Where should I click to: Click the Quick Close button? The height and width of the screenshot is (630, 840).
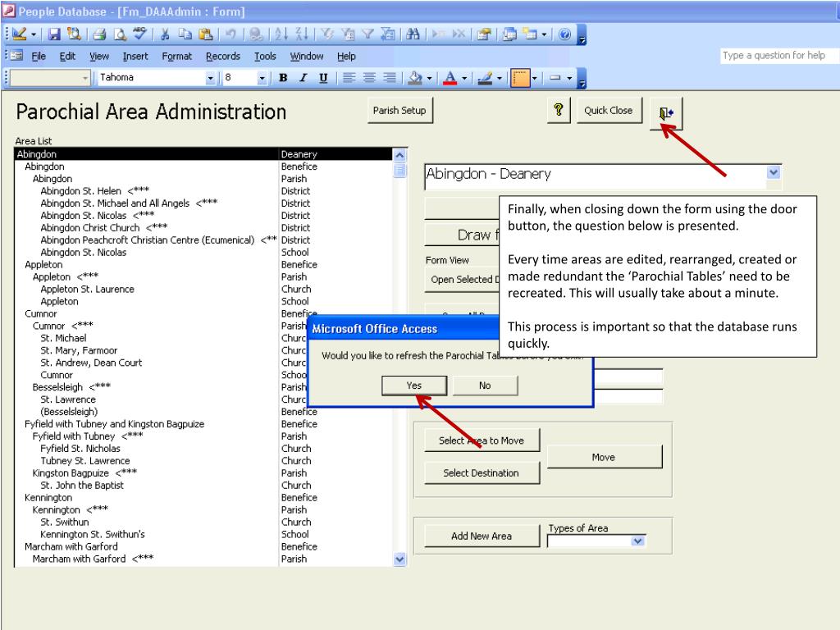pos(609,111)
